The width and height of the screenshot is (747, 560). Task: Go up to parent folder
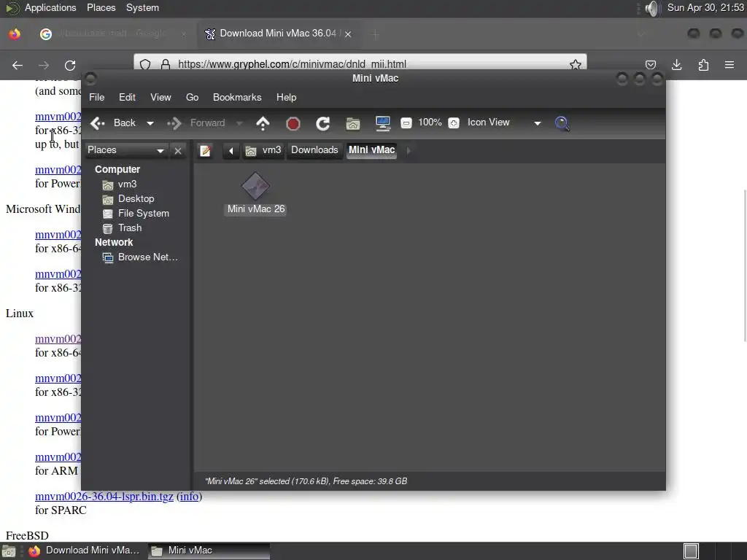click(x=263, y=123)
